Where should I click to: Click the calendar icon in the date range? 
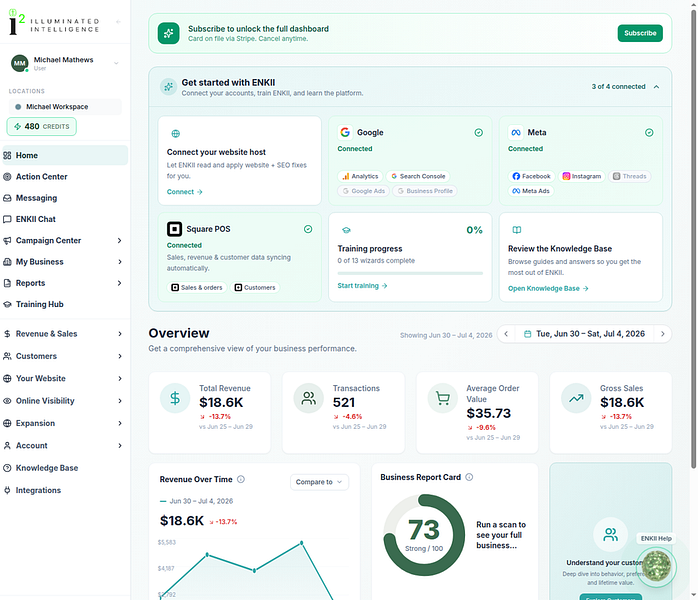528,334
